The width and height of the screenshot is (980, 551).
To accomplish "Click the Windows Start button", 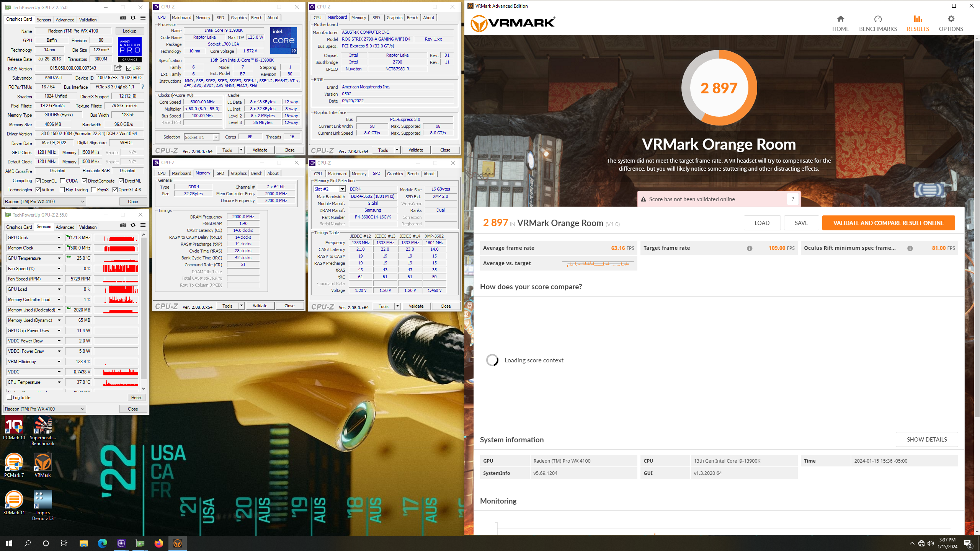I will point(9,543).
